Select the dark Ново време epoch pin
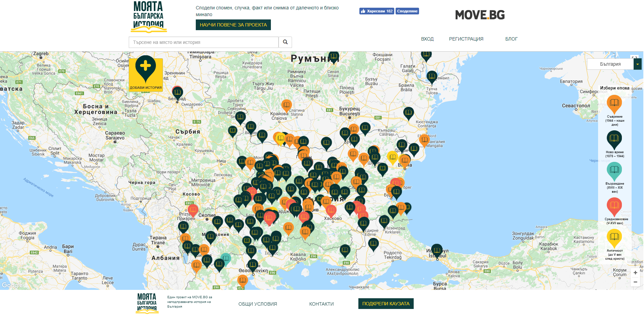Viewport: 644px width, 316px height. pos(614,139)
